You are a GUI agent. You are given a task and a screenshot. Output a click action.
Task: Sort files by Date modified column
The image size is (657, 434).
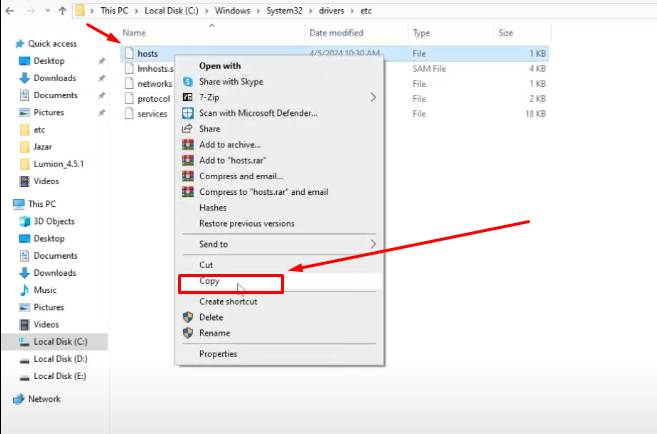point(336,33)
